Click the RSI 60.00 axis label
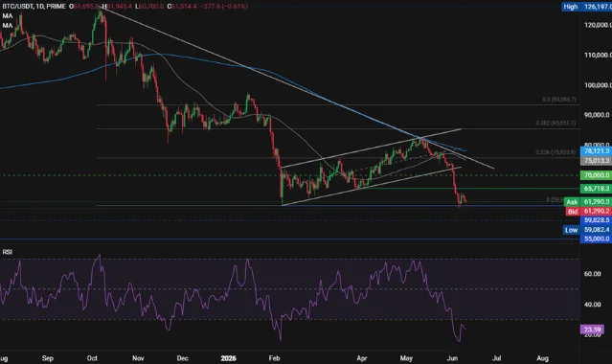Screen dimensions: 612x364 pyautogui.click(x=592, y=274)
